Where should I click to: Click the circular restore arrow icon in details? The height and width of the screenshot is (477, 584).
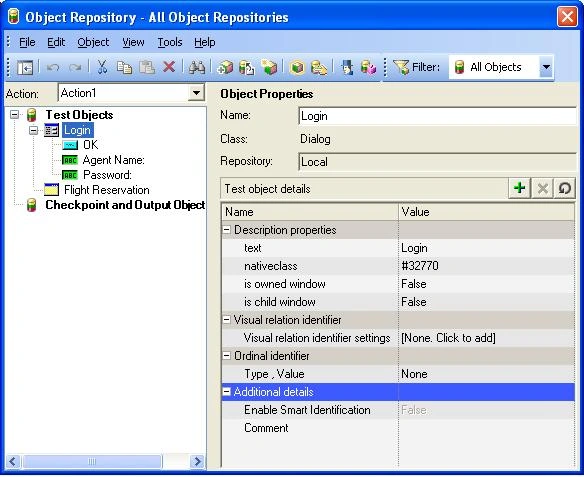click(x=565, y=188)
